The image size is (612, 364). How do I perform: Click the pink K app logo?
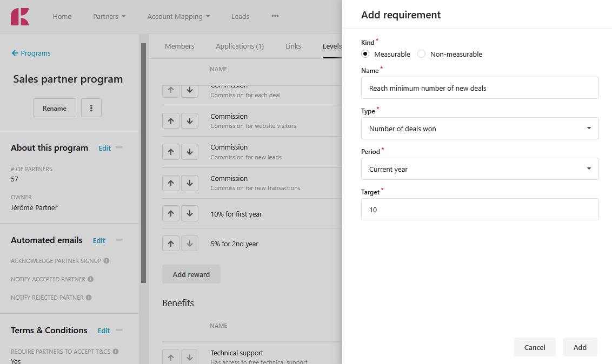pos(19,17)
